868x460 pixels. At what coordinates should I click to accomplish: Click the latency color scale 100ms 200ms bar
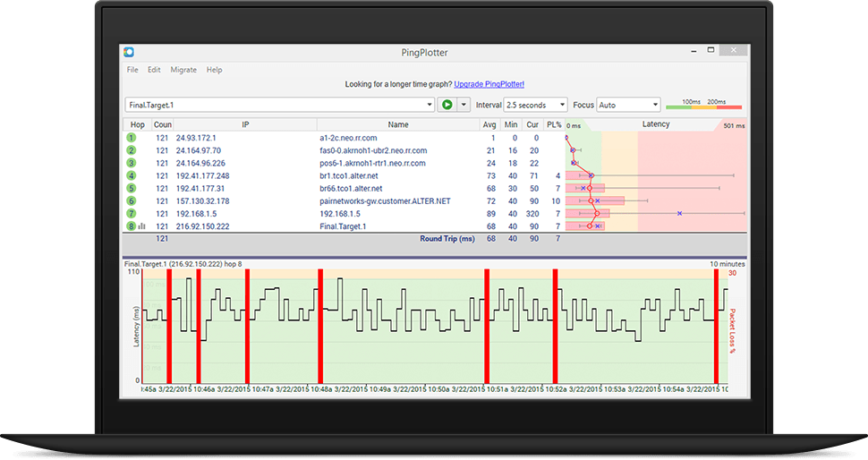[x=703, y=105]
